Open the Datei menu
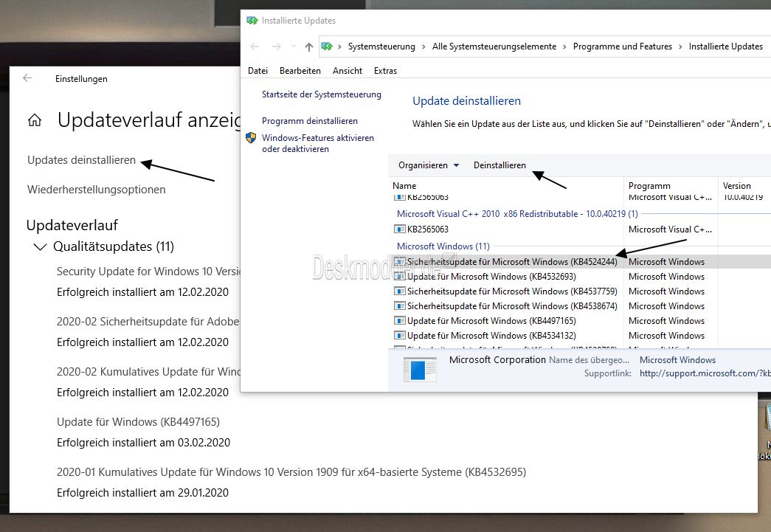771x532 pixels. point(257,71)
